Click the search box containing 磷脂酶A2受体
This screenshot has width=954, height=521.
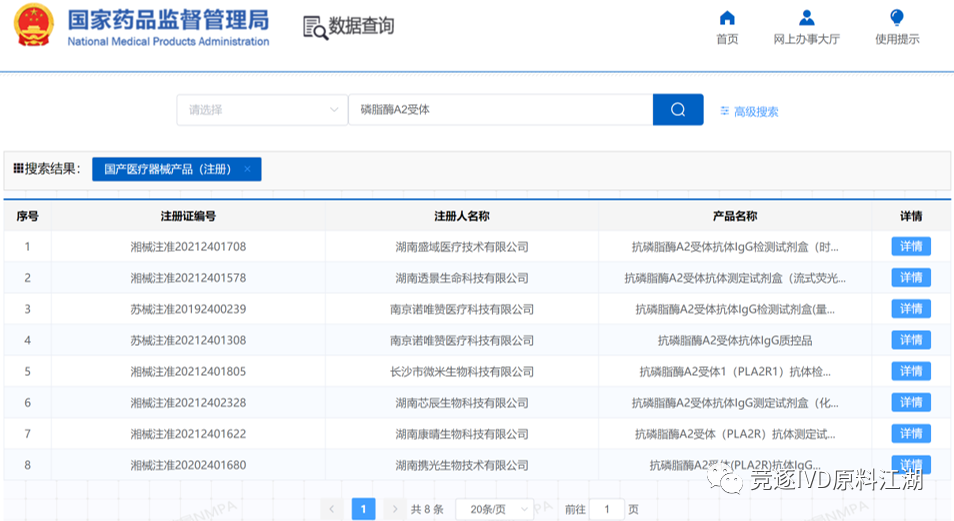[x=500, y=110]
